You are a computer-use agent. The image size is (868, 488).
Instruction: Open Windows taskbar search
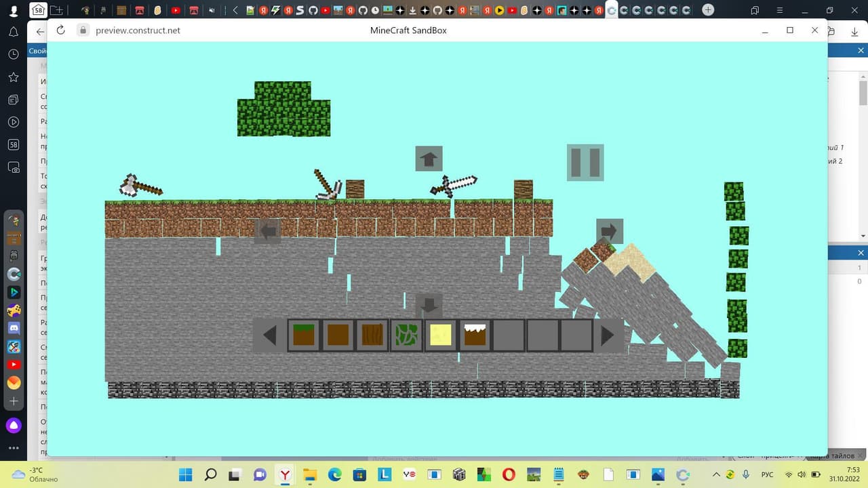click(211, 474)
